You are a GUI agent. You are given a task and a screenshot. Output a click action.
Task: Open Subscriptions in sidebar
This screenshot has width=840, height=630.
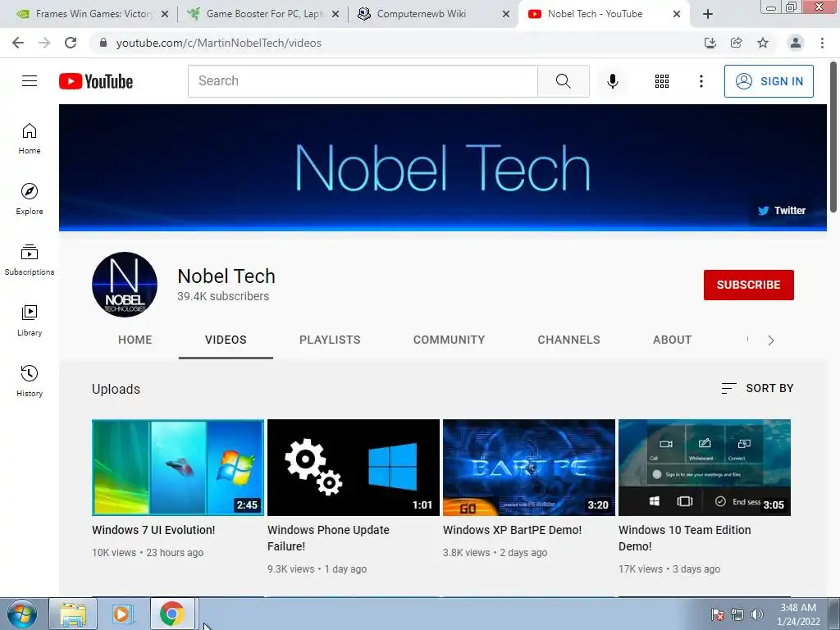(30, 260)
